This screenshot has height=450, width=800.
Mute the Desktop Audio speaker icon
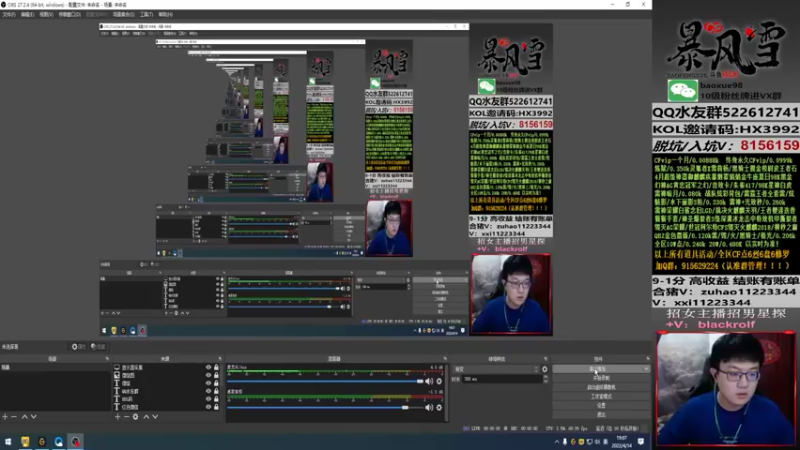(x=429, y=407)
